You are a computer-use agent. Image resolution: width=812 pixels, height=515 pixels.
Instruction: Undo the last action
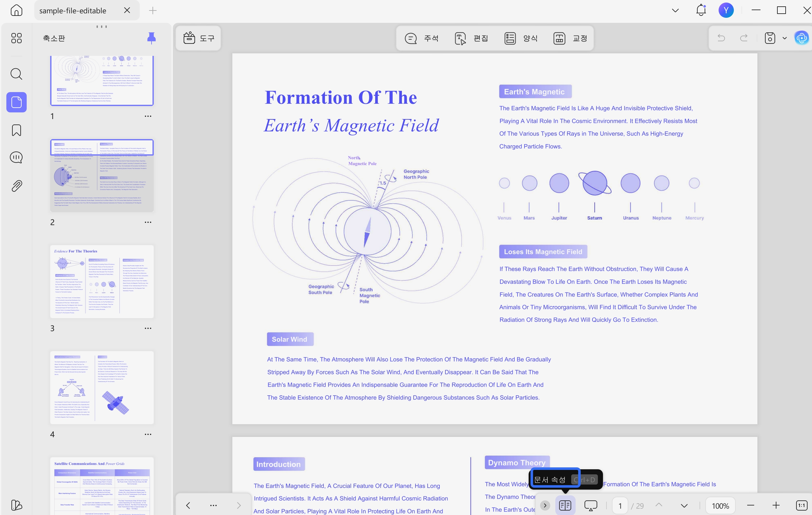click(x=721, y=38)
